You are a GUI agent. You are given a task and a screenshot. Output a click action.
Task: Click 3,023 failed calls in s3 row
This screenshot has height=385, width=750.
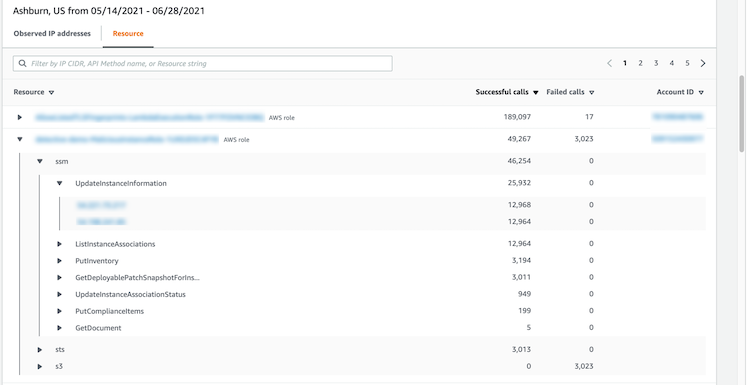[584, 366]
